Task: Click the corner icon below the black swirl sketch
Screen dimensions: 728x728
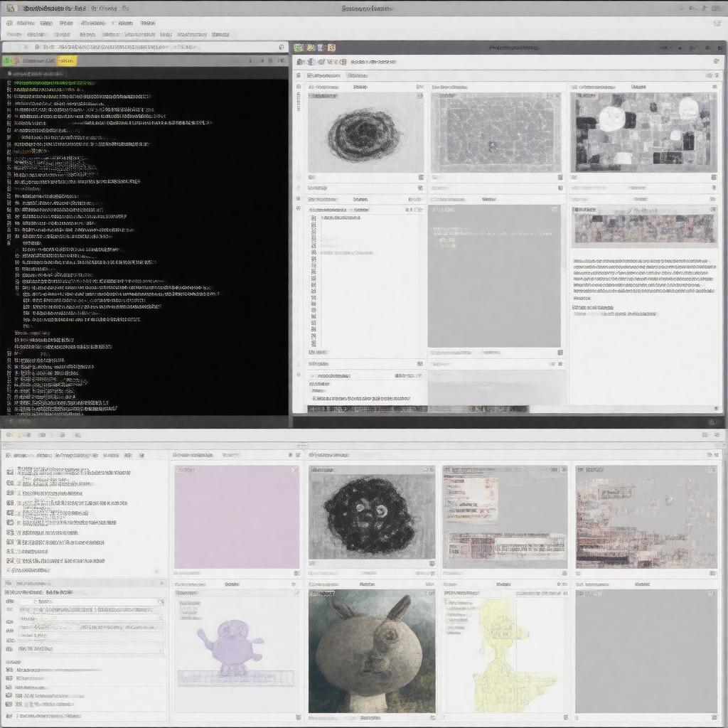Action: coord(419,177)
